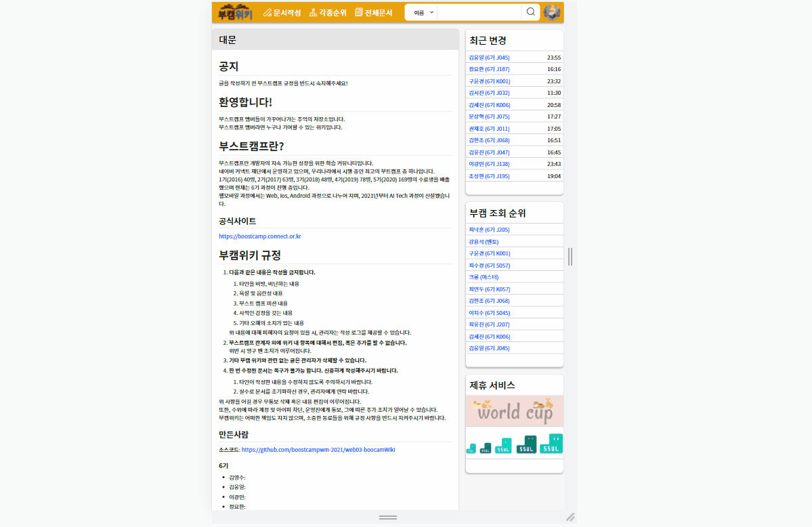Open 김현조 (6기 J068) in 최근 변경
Viewport: 812px width, 527px height.
click(x=489, y=140)
